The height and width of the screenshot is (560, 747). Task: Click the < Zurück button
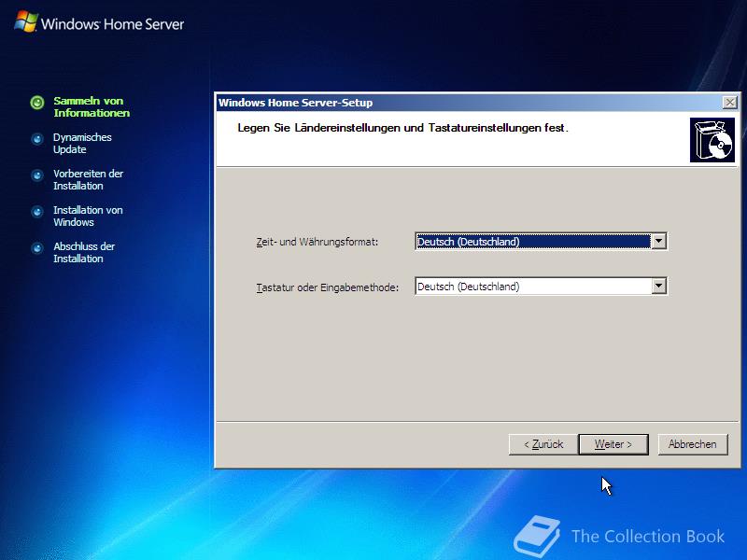[x=543, y=444]
